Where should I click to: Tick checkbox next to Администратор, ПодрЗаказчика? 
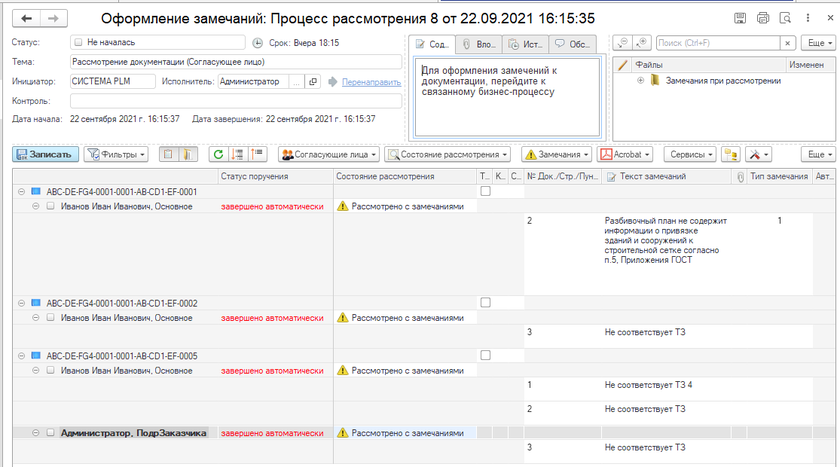tap(50, 433)
